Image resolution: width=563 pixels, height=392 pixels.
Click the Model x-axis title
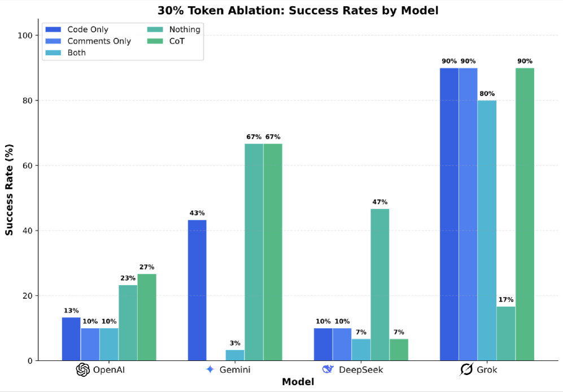298,382
